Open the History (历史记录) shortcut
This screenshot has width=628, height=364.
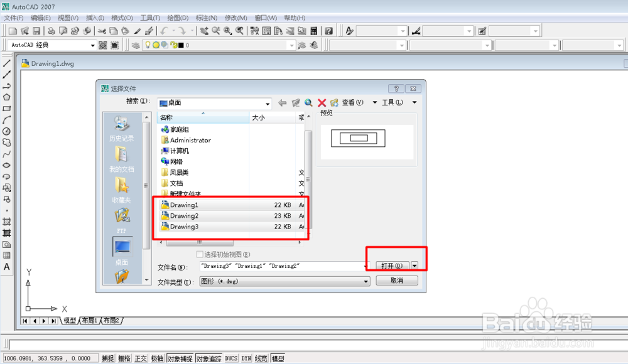122,129
